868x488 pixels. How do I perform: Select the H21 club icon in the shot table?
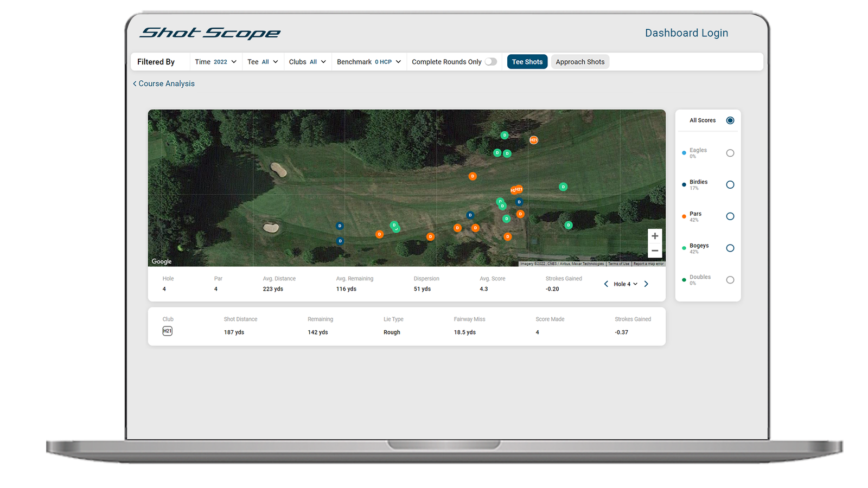(x=168, y=331)
